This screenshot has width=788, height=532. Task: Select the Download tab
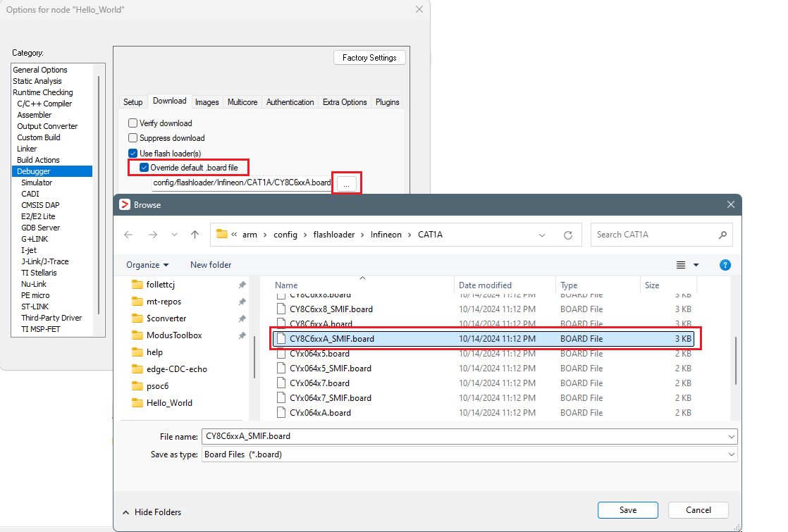pos(169,101)
